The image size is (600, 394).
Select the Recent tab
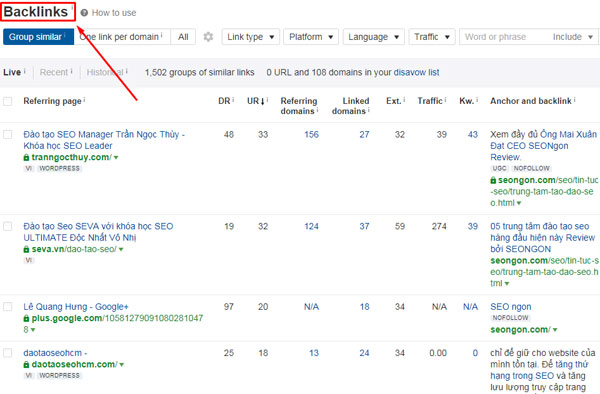tap(54, 72)
